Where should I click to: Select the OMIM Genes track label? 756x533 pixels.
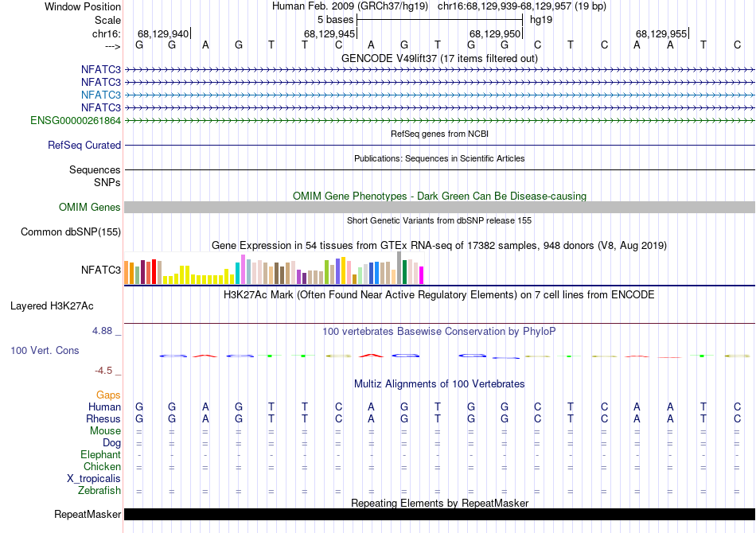pyautogui.click(x=90, y=208)
